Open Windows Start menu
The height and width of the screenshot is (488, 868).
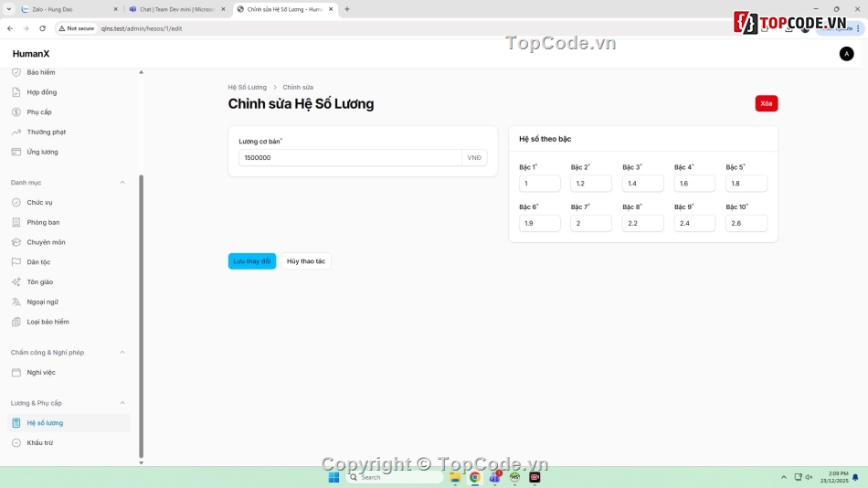(x=333, y=477)
